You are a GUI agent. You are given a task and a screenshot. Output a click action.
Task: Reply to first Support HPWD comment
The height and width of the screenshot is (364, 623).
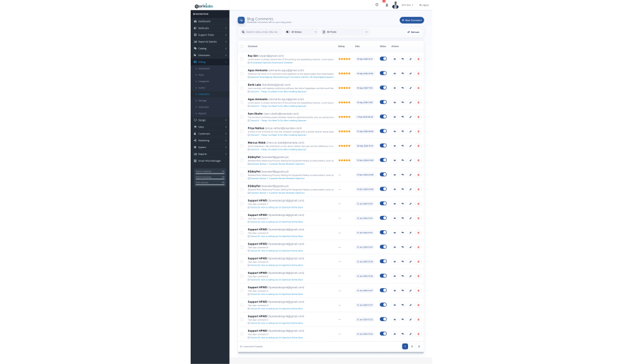(x=402, y=203)
